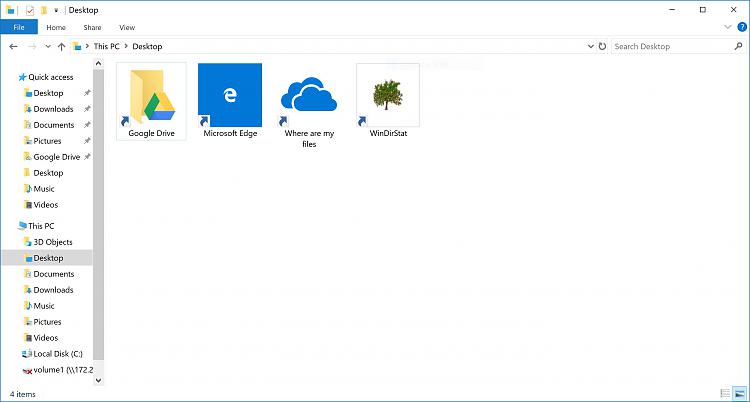Viewport: 750px width, 402px height.
Task: Refresh the Desktop folder view
Action: coord(602,46)
